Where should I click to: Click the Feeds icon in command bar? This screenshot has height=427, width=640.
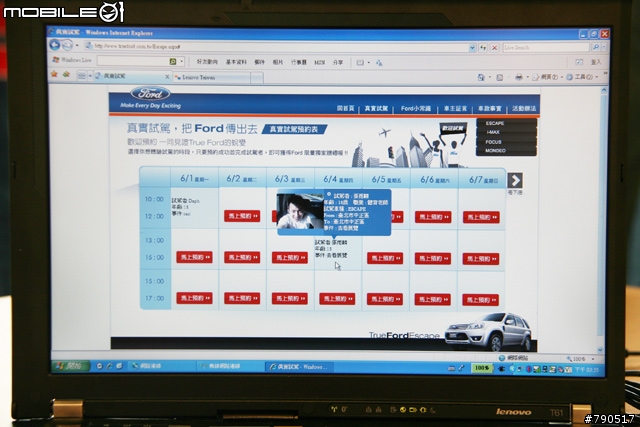500,78
